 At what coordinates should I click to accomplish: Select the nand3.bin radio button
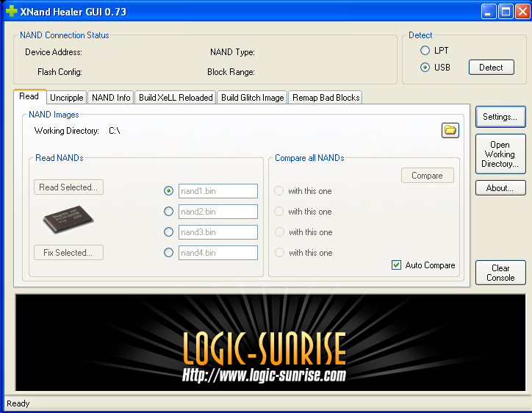coord(168,232)
